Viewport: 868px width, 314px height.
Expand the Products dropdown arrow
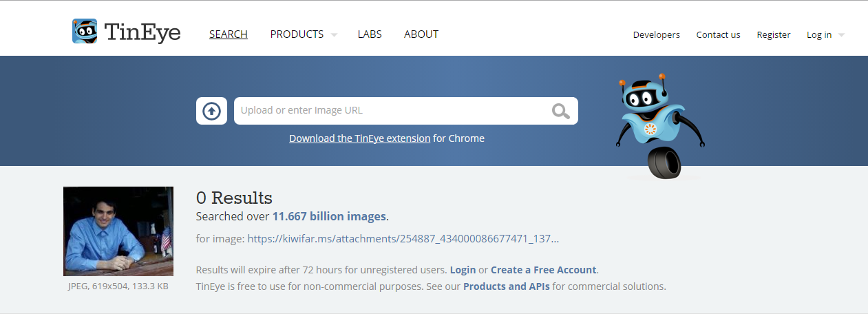pos(334,34)
